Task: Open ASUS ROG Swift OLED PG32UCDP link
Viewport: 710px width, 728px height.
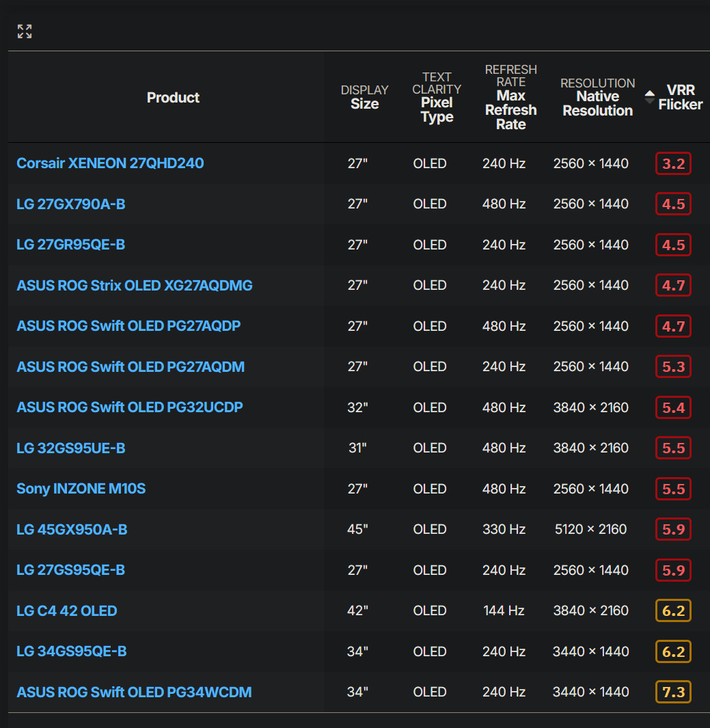Action: [130, 407]
